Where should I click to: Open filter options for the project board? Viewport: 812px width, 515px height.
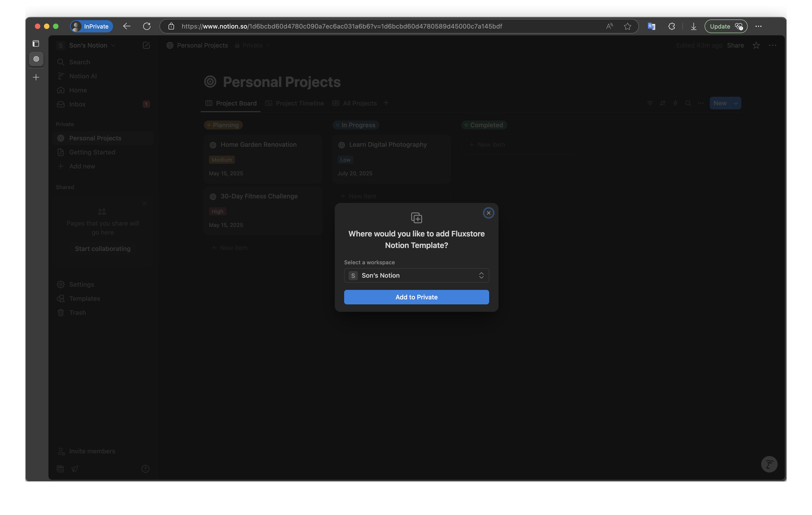(650, 103)
